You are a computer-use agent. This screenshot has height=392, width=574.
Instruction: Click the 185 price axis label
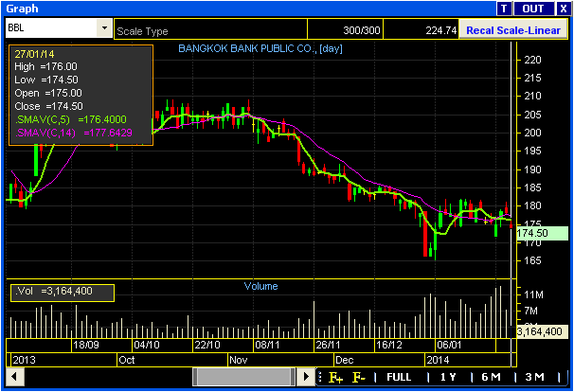(x=532, y=187)
